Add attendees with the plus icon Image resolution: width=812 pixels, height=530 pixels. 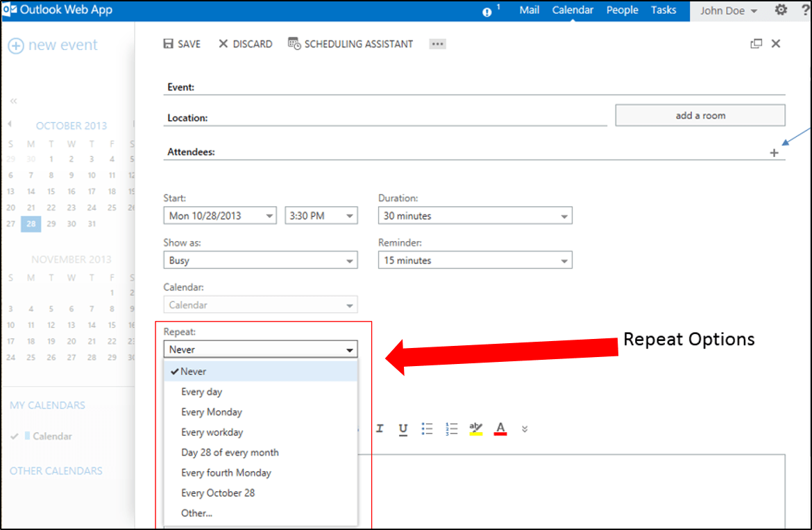[774, 153]
